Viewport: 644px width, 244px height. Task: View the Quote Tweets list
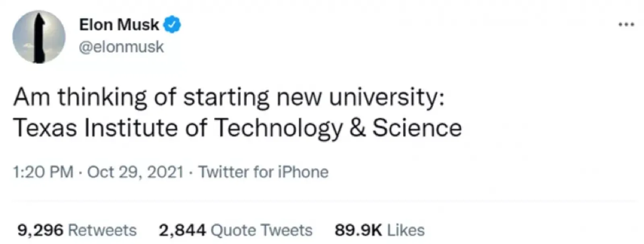tap(262, 230)
